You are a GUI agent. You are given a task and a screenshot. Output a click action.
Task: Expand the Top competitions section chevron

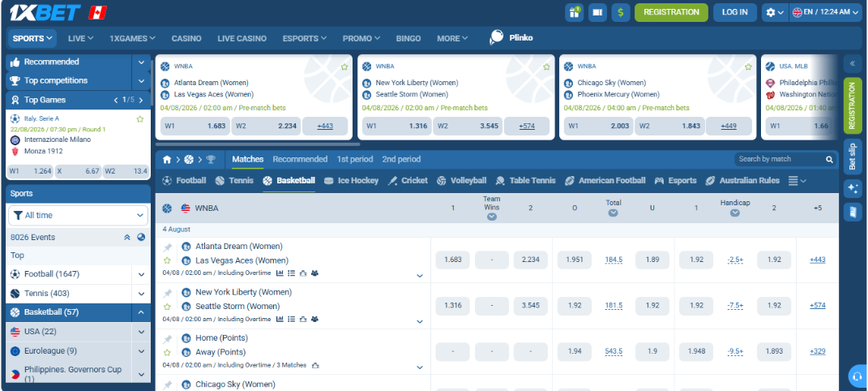pos(141,81)
